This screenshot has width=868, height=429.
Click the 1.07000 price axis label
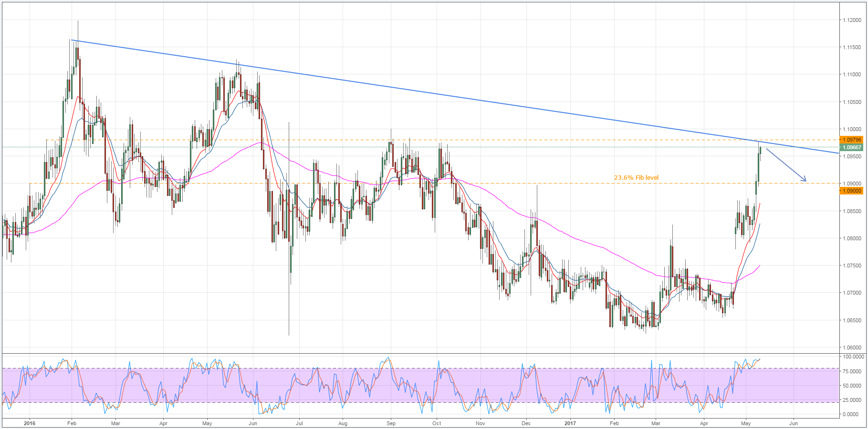(x=852, y=293)
